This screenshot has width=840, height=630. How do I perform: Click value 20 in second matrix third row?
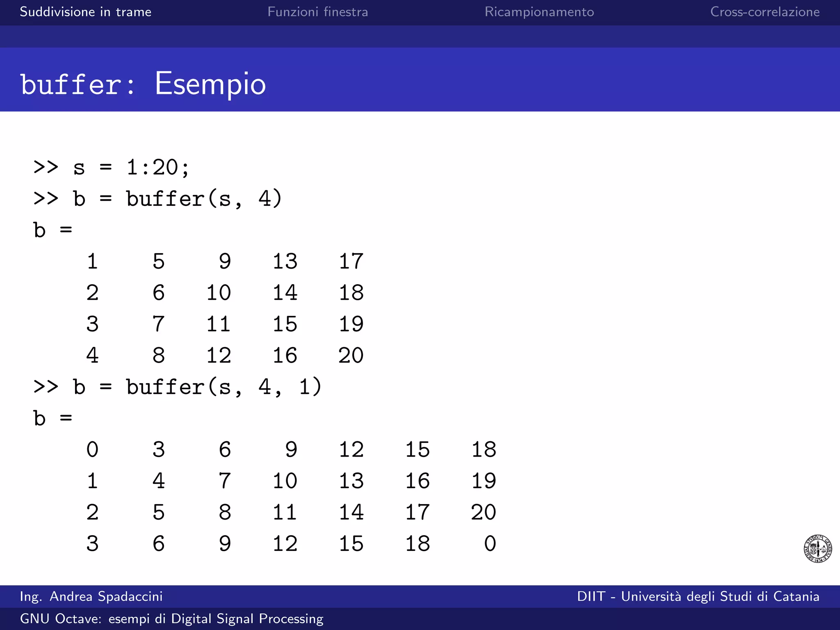click(484, 512)
